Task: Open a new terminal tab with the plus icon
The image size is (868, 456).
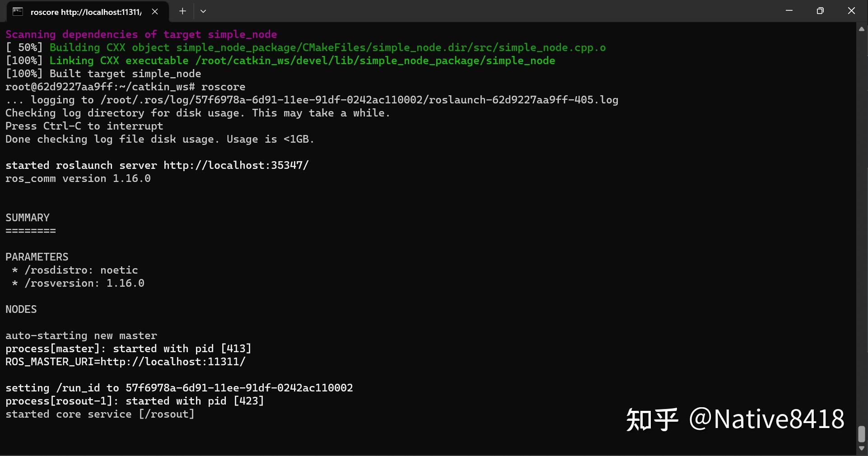Action: 182,11
